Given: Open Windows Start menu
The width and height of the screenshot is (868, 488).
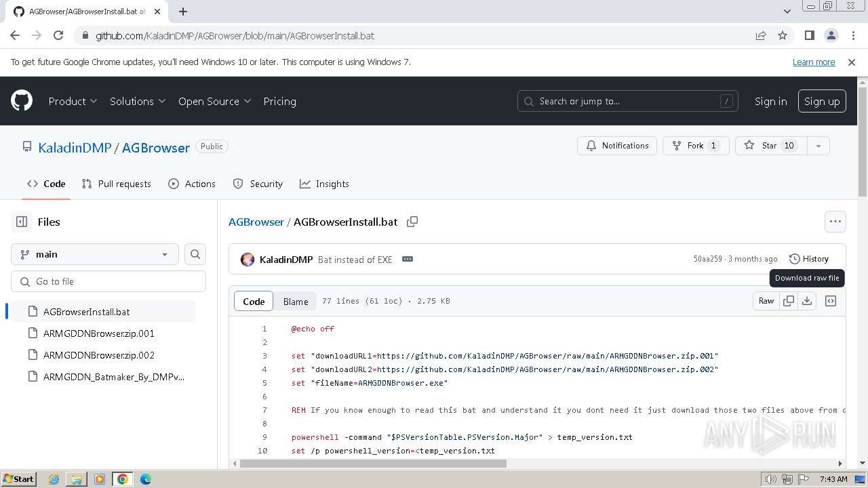Looking at the screenshot, I should point(19,479).
